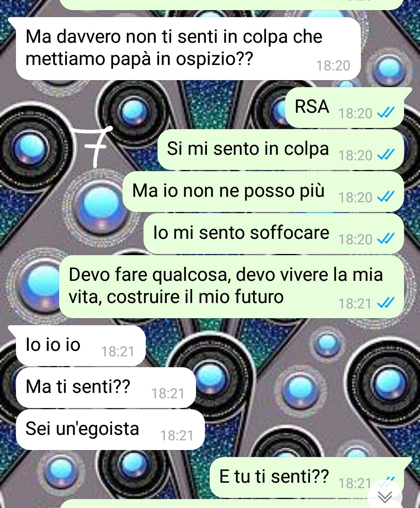Viewport: 420px width, 508px height.
Task: Select the 'Devo fare qualcosa, devo vivere' message
Action: [x=231, y=287]
